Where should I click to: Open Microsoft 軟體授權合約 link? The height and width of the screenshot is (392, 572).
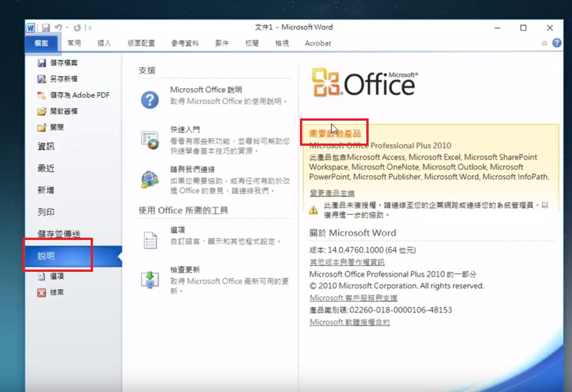click(350, 322)
